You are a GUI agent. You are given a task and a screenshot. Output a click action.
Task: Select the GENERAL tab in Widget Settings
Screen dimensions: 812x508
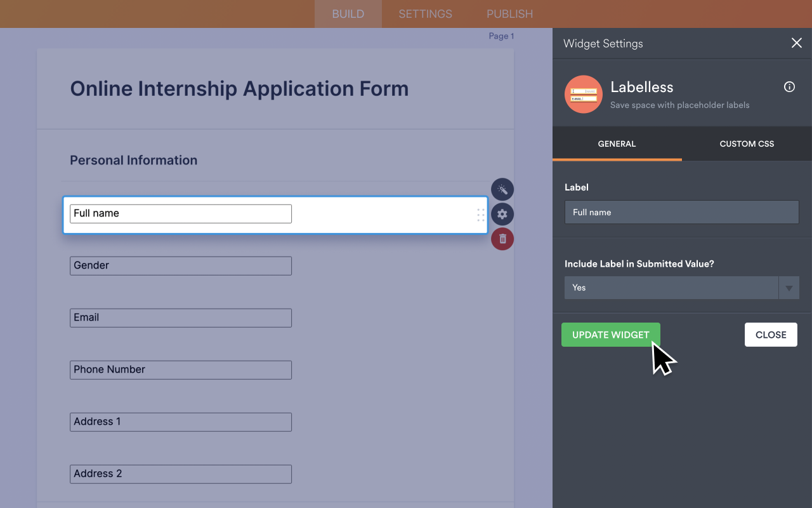click(617, 144)
